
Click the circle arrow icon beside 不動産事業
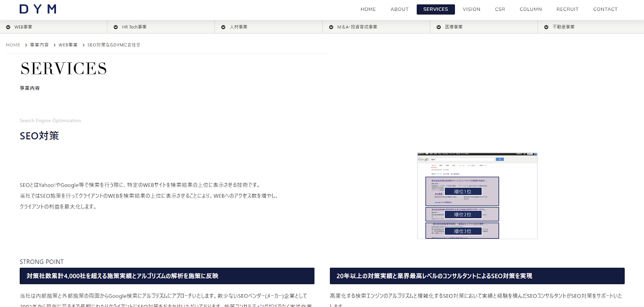click(546, 27)
